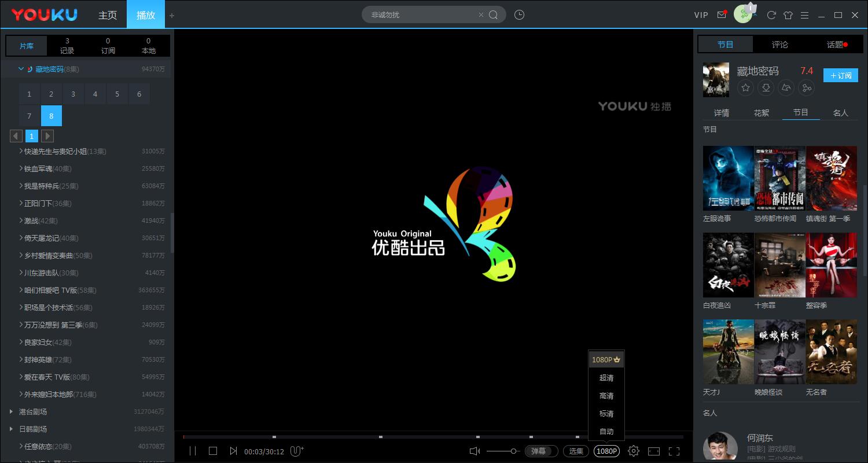868x463 pixels.
Task: Pause the video with the pause button
Action: 193,451
